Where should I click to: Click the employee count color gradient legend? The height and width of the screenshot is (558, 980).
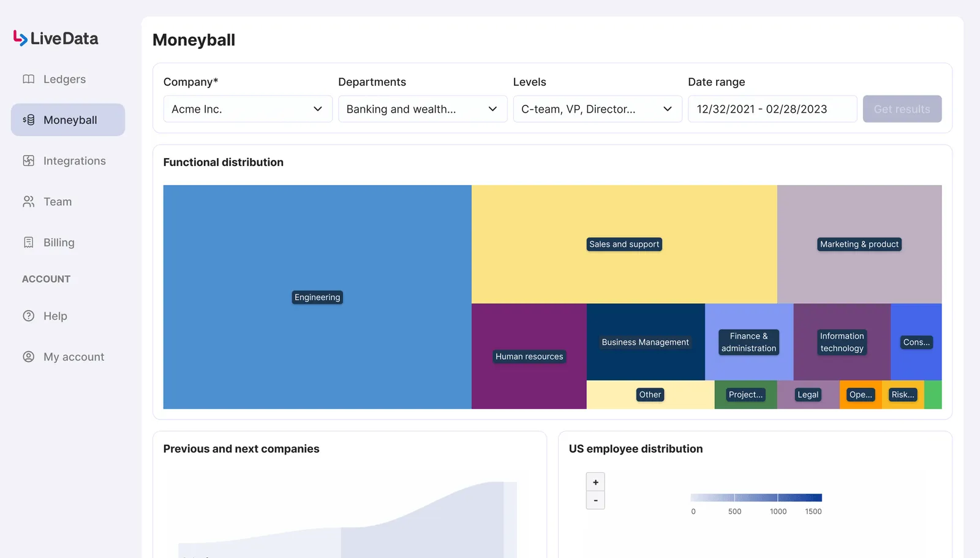[x=756, y=498]
